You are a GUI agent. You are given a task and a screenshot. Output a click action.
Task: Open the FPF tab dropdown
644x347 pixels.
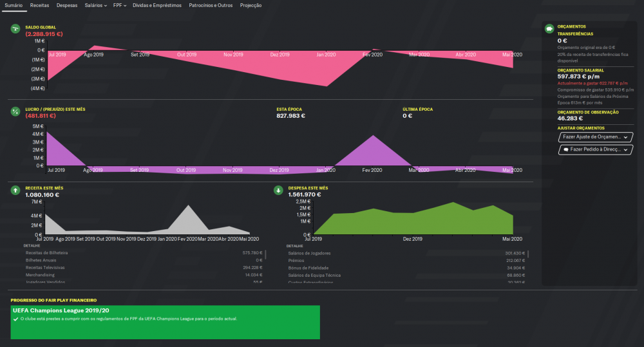pyautogui.click(x=120, y=5)
